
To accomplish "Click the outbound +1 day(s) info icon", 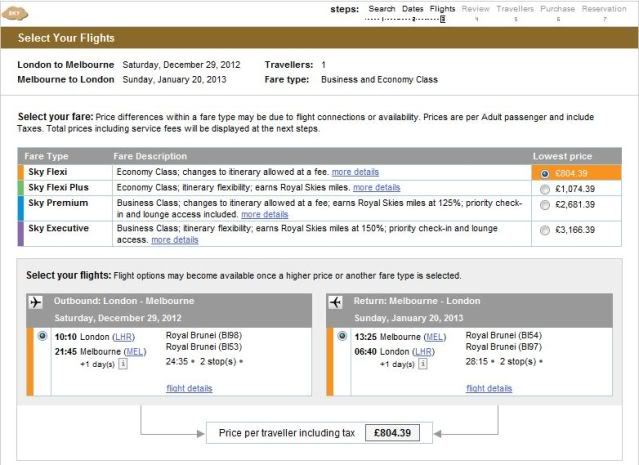I will [x=123, y=363].
